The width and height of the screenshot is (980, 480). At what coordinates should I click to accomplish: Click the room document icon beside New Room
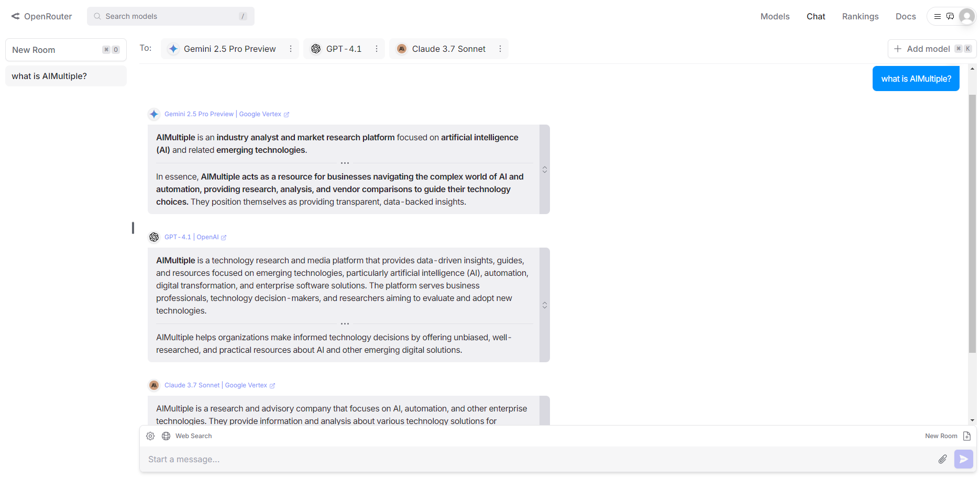(x=967, y=436)
